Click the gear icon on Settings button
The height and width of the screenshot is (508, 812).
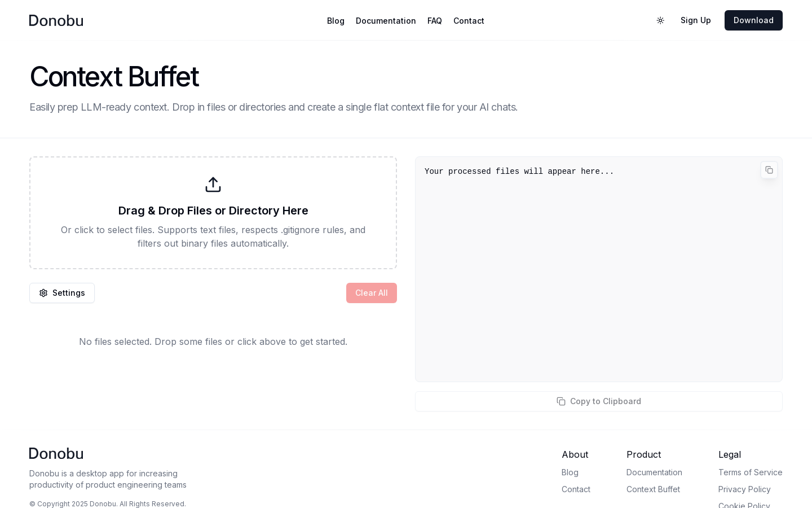[43, 293]
